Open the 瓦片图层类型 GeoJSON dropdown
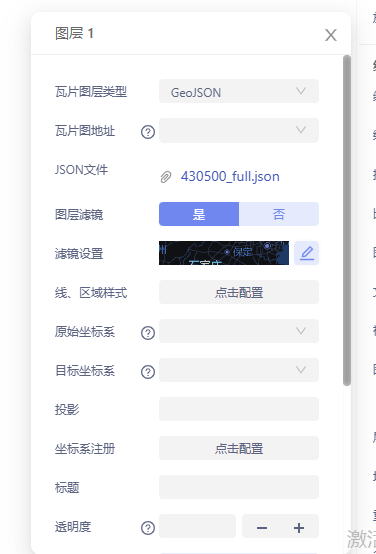The image size is (376, 554). click(x=239, y=92)
